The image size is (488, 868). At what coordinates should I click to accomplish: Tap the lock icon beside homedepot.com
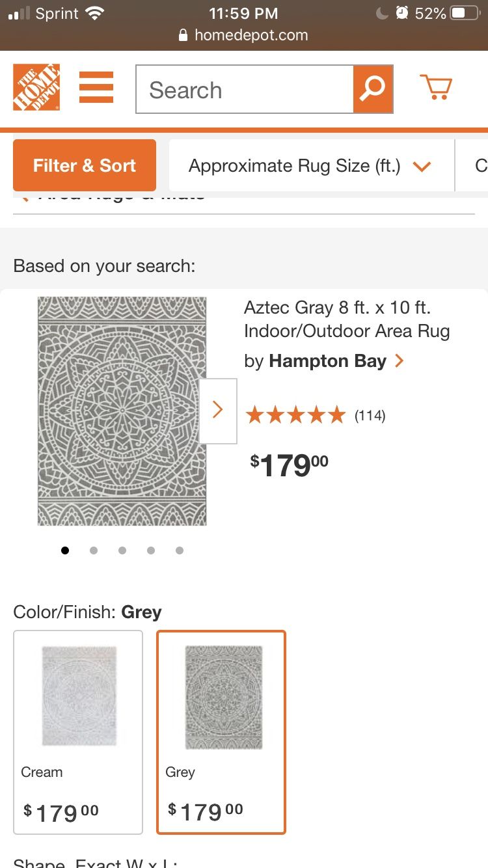coord(183,35)
